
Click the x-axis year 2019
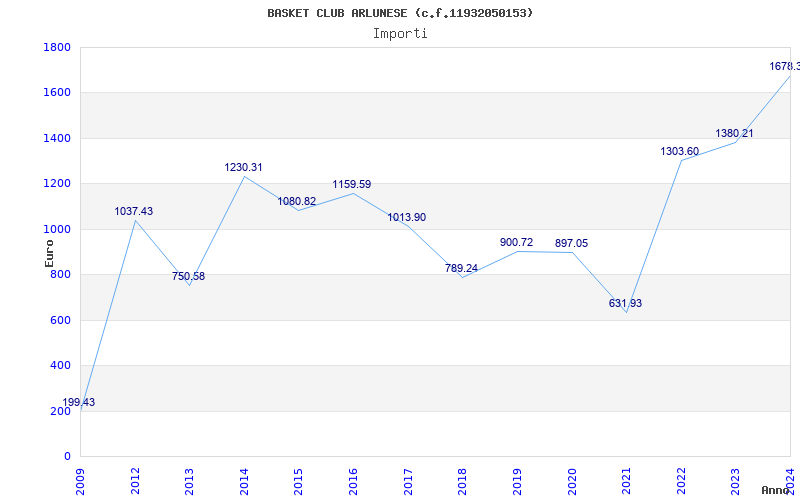(x=517, y=482)
